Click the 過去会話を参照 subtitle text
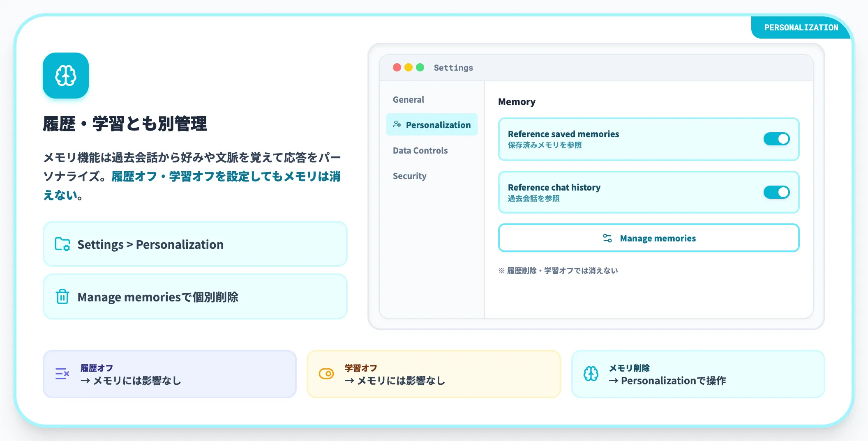The image size is (868, 441). (x=533, y=198)
